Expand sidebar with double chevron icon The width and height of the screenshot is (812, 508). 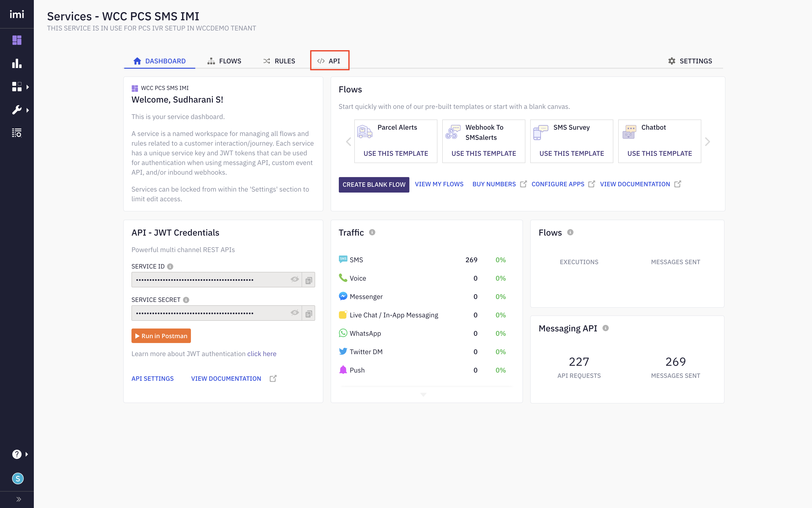tap(19, 499)
